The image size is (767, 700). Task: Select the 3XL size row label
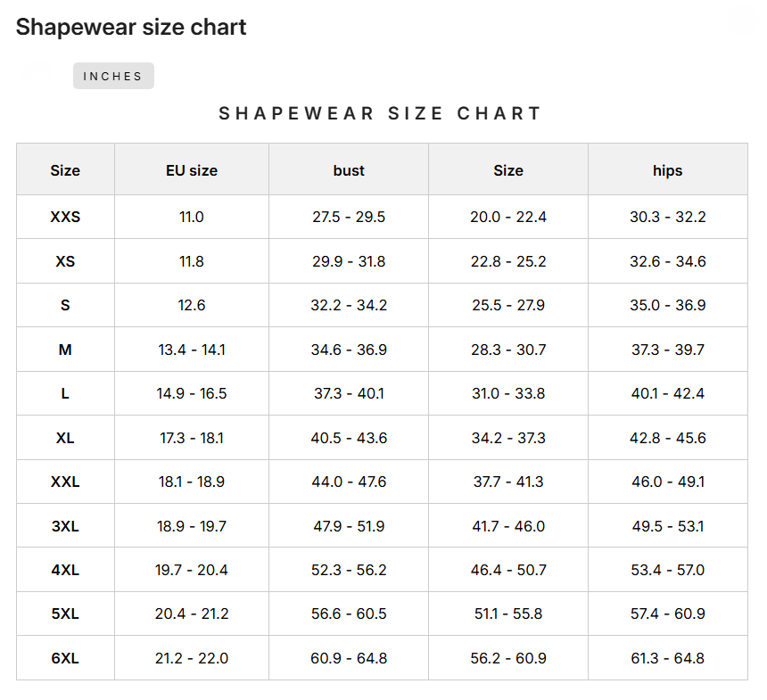(x=64, y=525)
